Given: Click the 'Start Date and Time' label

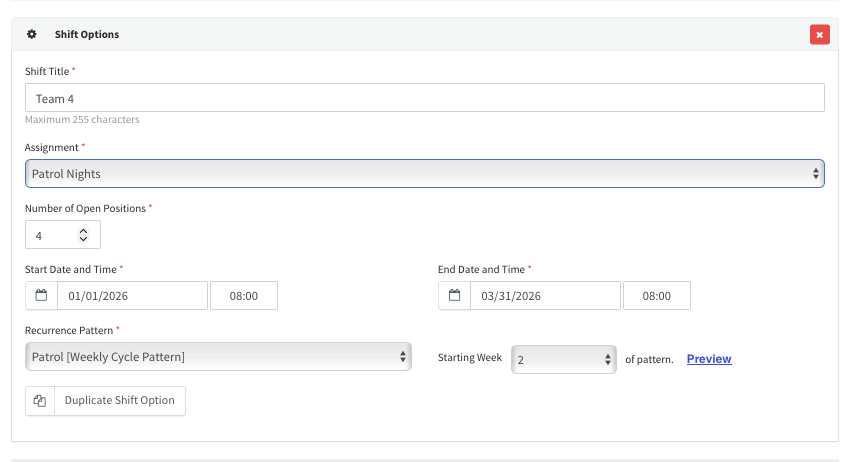Looking at the screenshot, I should pos(70,269).
